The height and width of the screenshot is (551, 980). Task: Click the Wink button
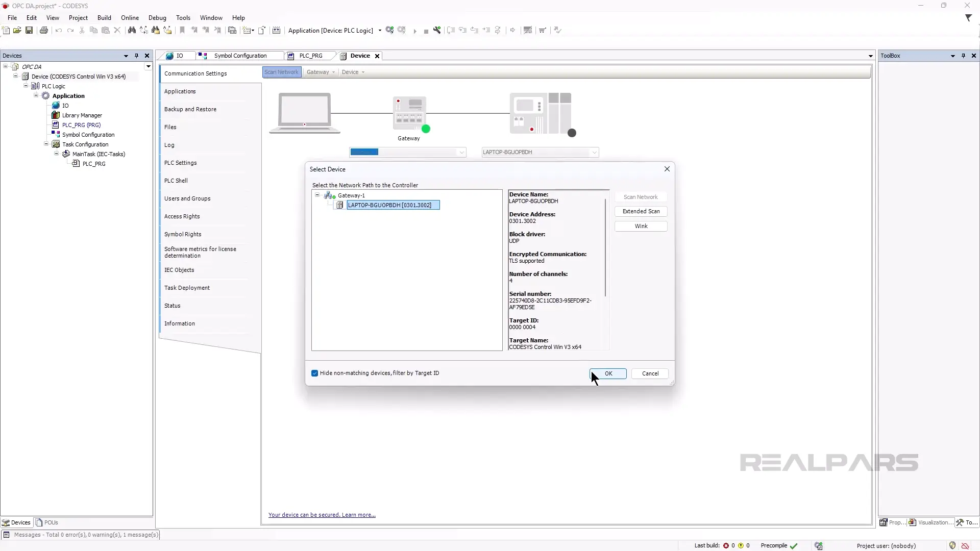[641, 226]
